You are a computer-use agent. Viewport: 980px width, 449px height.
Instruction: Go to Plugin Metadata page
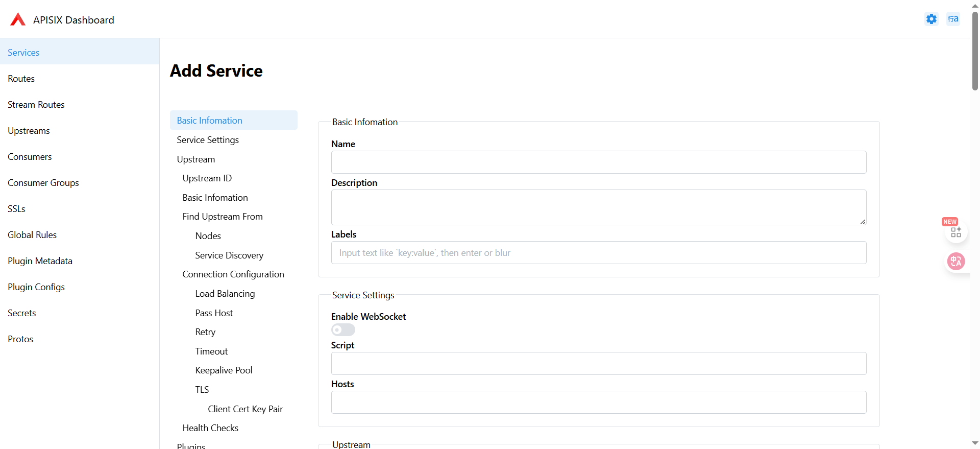coord(80,261)
